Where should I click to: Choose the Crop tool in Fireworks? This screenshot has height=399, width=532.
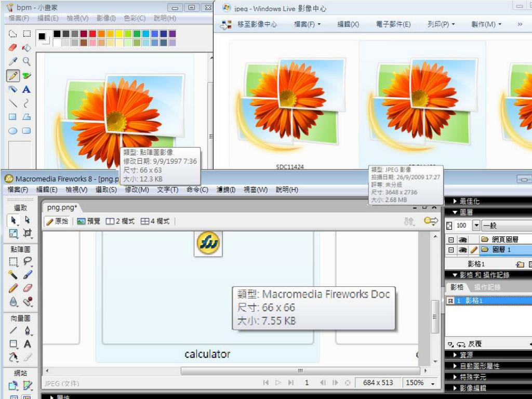pos(28,233)
